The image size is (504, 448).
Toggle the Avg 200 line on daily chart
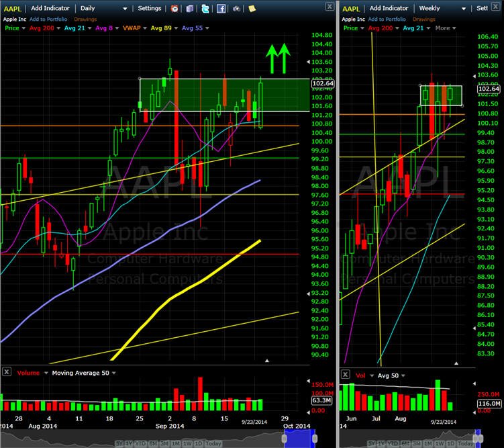tap(42, 28)
